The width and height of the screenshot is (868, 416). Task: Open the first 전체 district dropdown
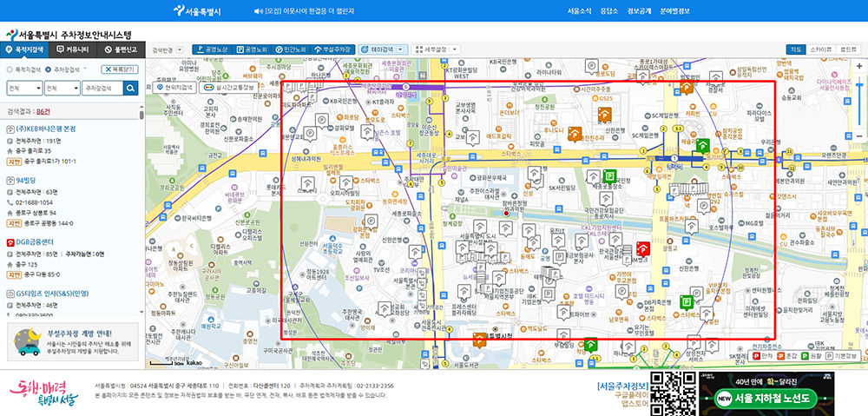coord(24,88)
